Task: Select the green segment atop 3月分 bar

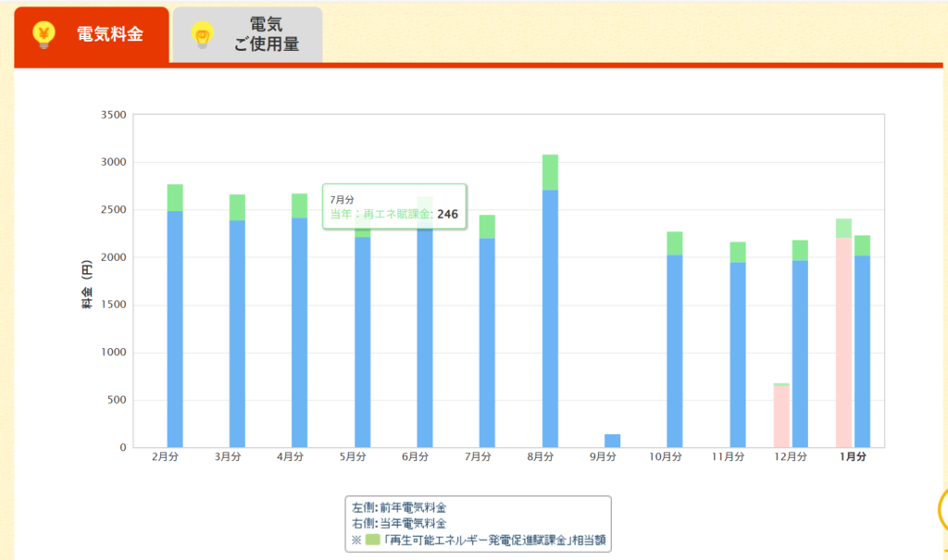Action: [237, 207]
